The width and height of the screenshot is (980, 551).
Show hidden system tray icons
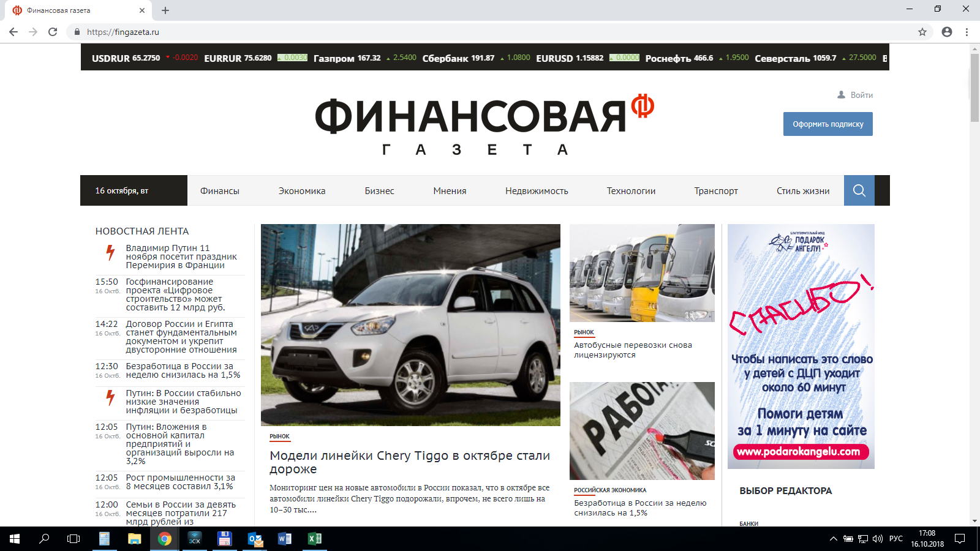tap(833, 539)
